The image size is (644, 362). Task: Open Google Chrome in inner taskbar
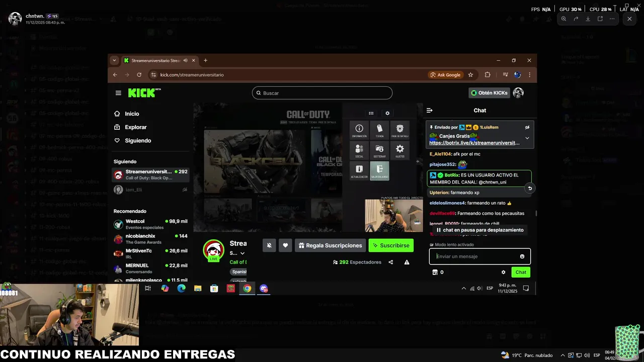click(x=247, y=288)
